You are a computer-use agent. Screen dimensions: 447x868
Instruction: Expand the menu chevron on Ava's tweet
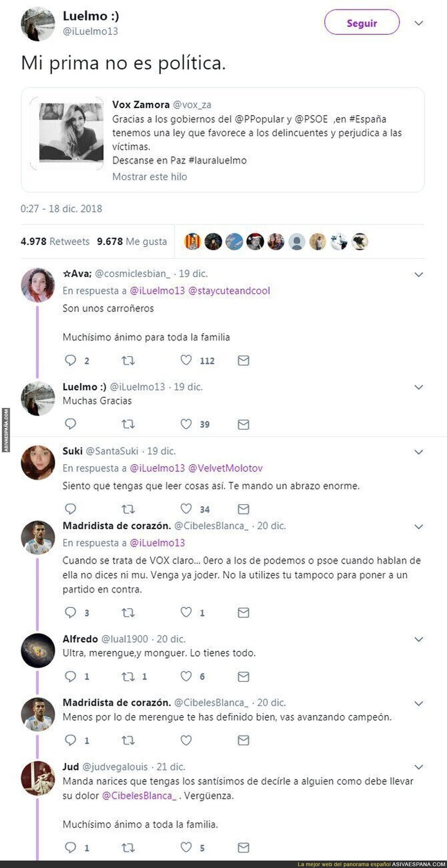pyautogui.click(x=419, y=275)
